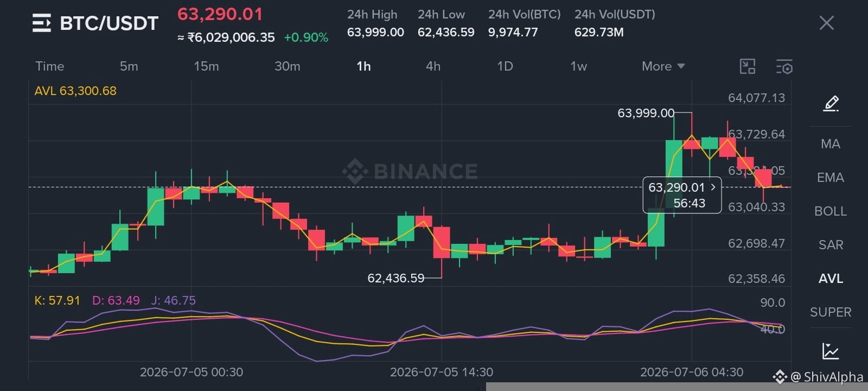Image resolution: width=868 pixels, height=391 pixels.
Task: Select the 5m interval
Action: [x=129, y=66]
